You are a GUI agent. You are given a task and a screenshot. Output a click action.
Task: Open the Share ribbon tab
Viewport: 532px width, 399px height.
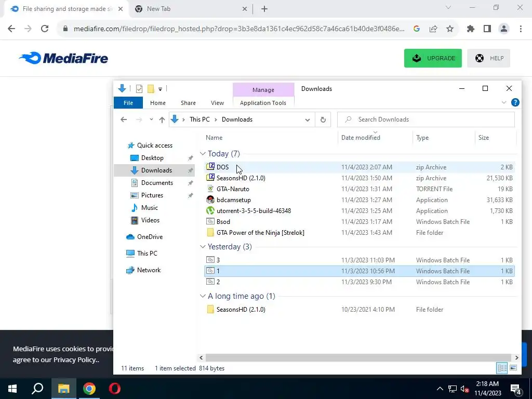click(188, 103)
